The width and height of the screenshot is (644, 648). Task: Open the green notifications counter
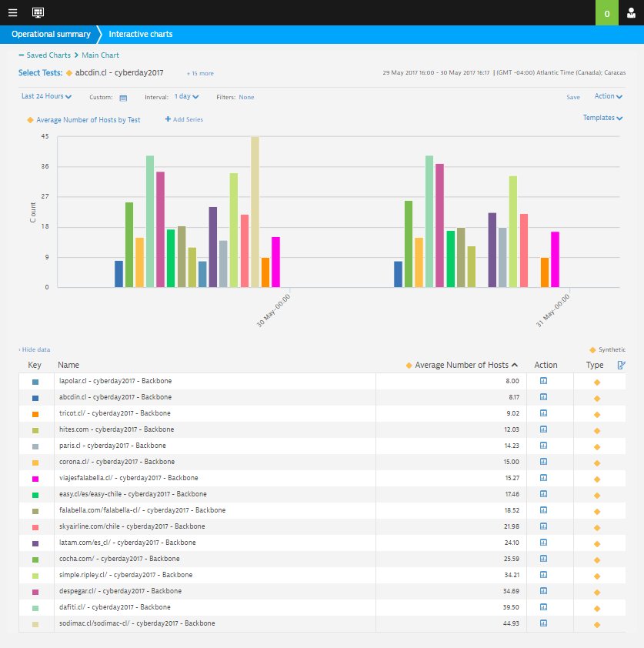[x=606, y=13]
